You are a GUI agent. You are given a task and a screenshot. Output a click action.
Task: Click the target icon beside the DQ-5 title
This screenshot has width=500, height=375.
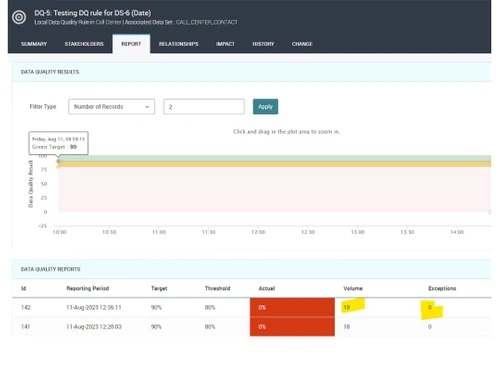tap(19, 17)
